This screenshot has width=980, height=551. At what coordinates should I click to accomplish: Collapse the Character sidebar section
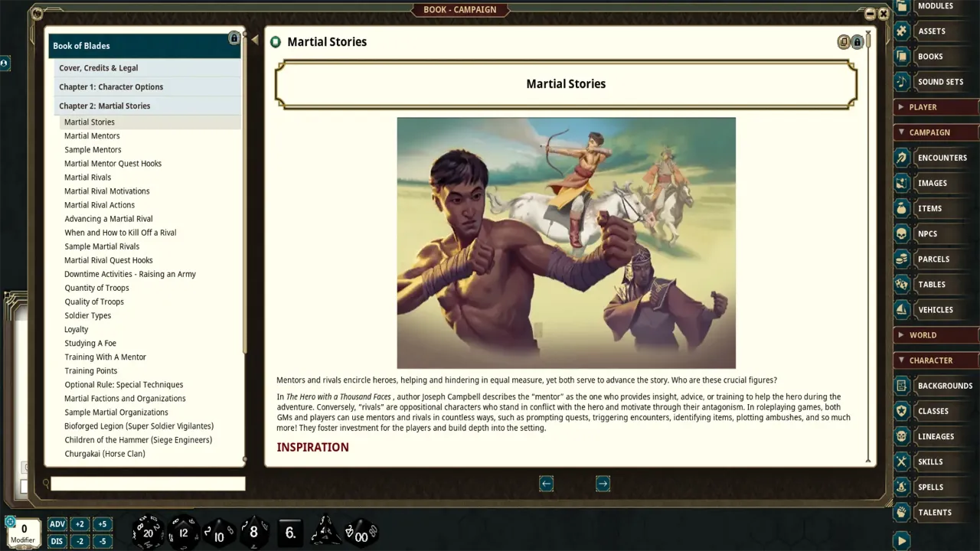936,360
